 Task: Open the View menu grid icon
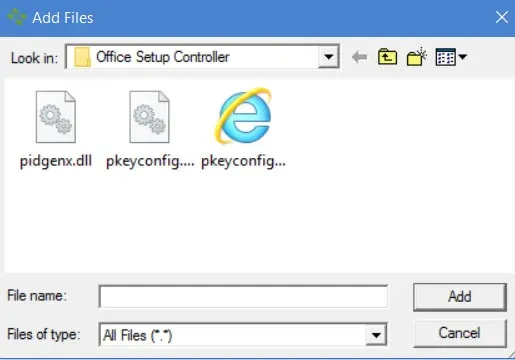[446, 57]
